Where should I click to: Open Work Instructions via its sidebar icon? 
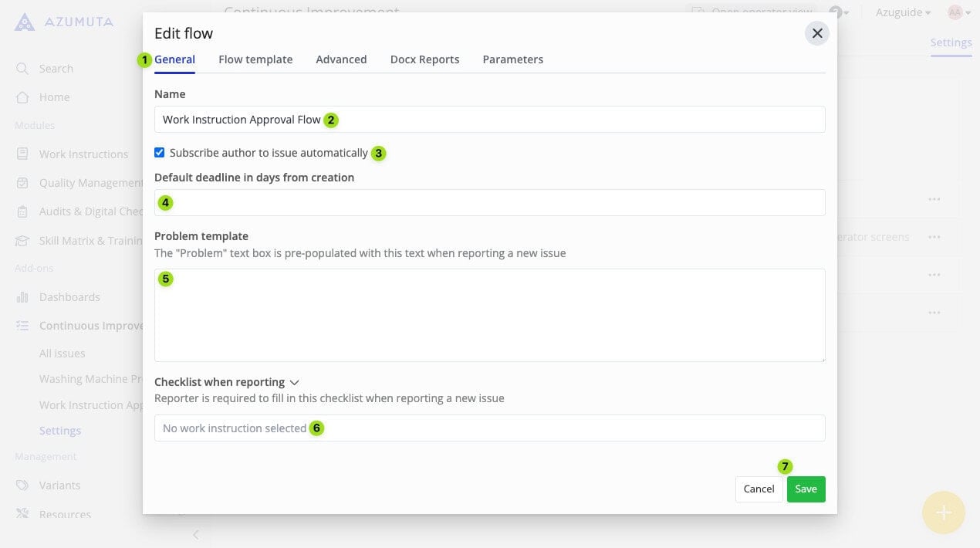click(x=22, y=154)
